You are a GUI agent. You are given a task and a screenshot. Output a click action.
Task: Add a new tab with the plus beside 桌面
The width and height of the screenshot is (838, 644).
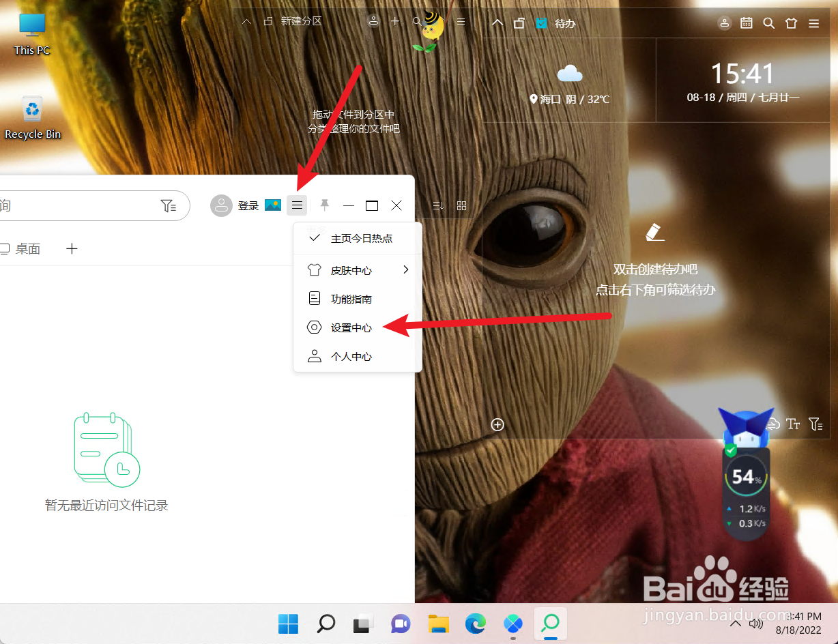[72, 249]
